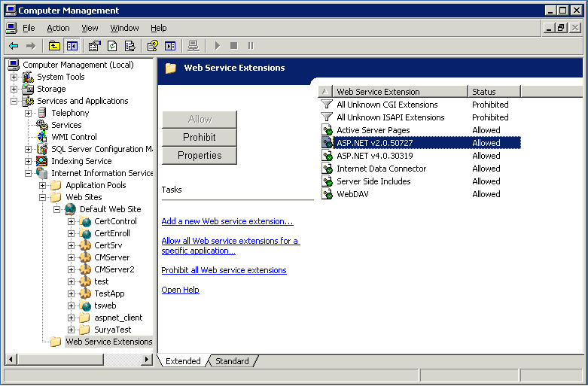Sort by Status column header
This screenshot has height=386, width=588.
click(495, 92)
